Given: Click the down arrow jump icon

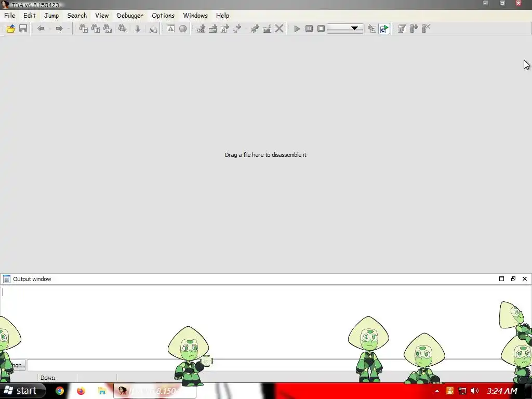Looking at the screenshot, I should pos(138,29).
